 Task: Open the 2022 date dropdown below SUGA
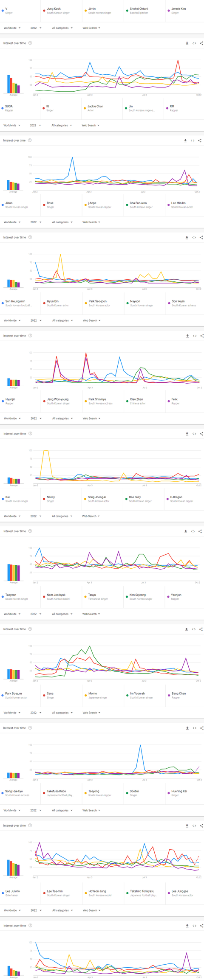(x=36, y=126)
